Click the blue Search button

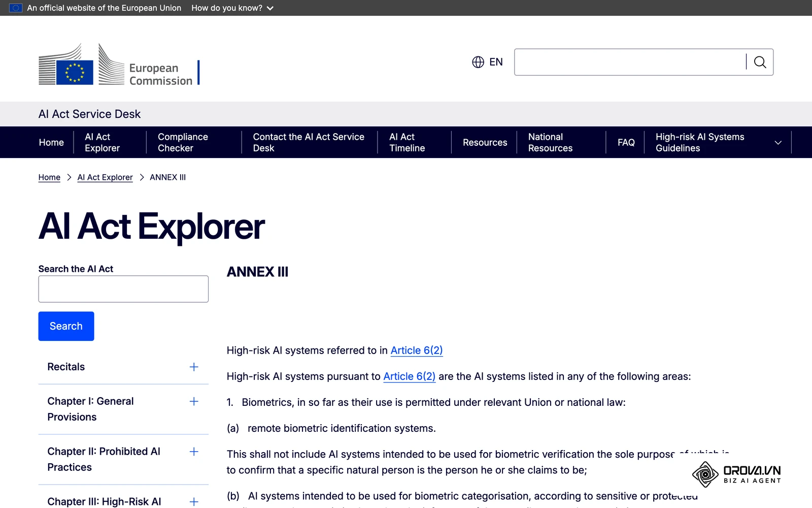tap(66, 326)
